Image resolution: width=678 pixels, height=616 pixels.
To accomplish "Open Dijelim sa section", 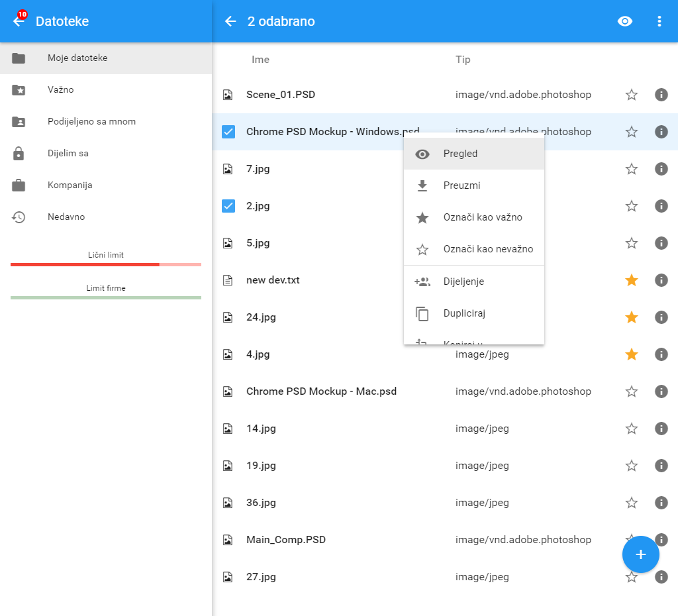I will (106, 153).
